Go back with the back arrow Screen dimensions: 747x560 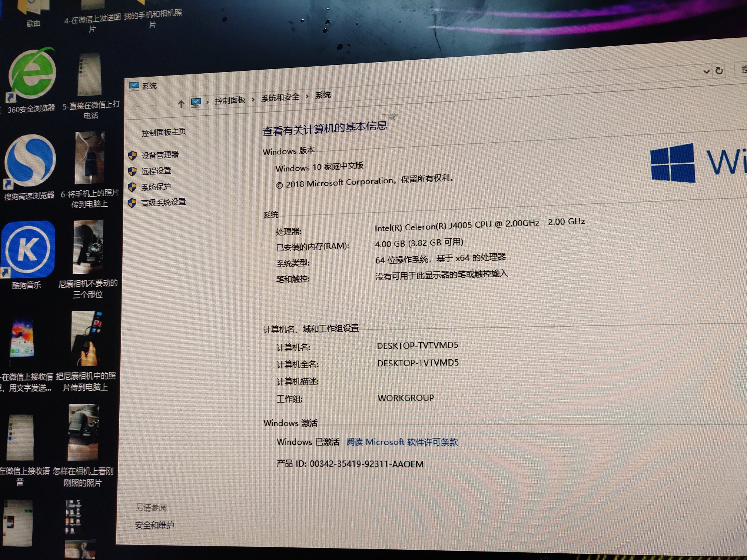136,107
